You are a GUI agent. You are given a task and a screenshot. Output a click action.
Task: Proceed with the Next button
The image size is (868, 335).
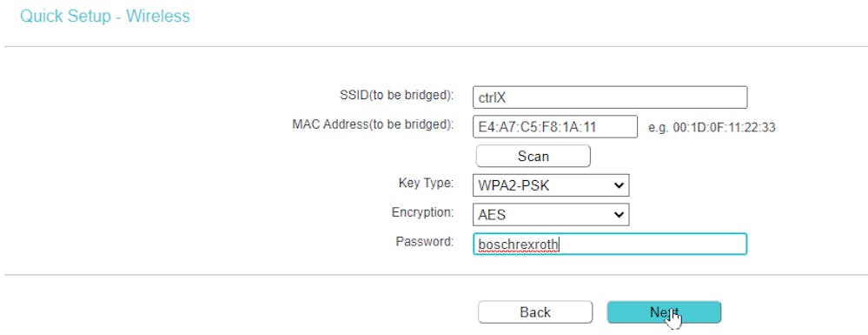(x=665, y=312)
